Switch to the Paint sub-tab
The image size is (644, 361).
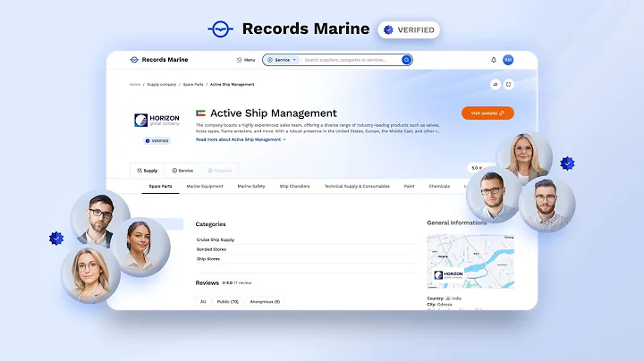[409, 186]
